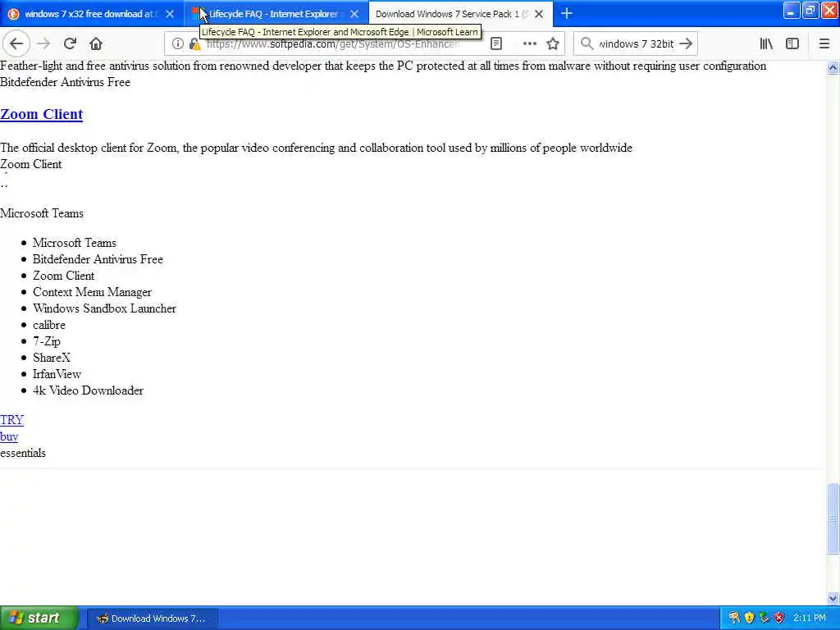The image size is (840, 630).
Task: Submit search with the arrow button
Action: pos(686,44)
